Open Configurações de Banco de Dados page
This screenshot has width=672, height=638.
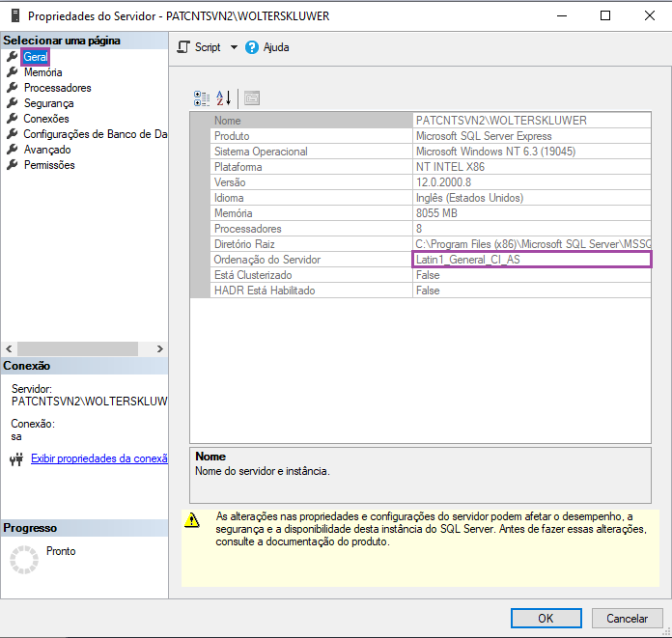[95, 134]
